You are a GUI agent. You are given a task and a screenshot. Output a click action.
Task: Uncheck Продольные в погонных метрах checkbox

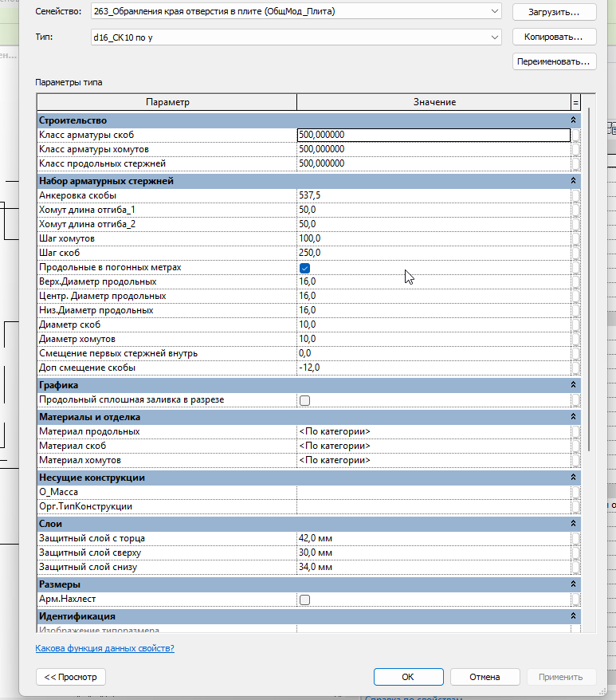click(305, 268)
